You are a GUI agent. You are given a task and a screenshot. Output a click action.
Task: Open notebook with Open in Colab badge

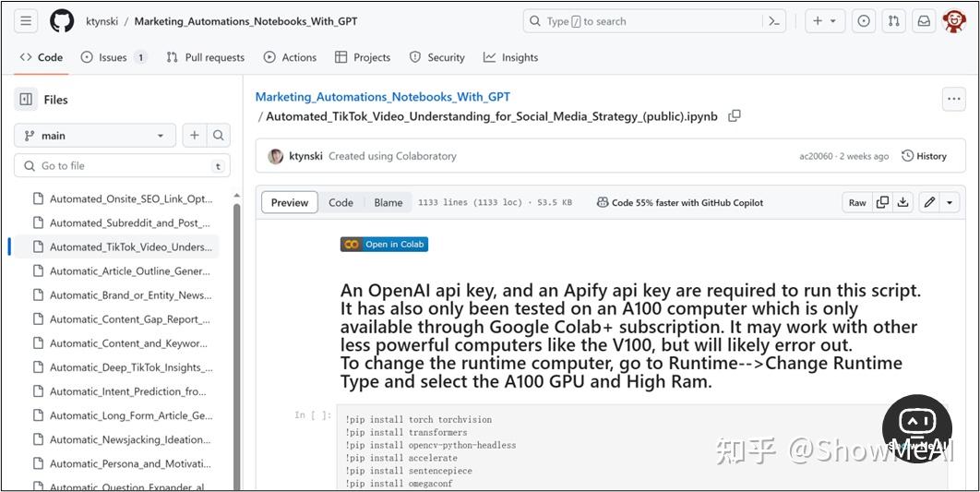[x=385, y=245]
